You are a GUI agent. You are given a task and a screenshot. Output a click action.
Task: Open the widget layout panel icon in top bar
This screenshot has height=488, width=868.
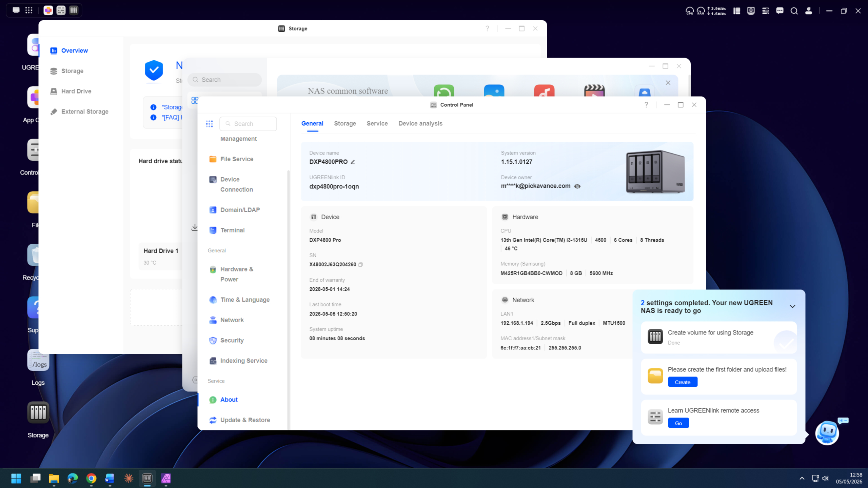coord(737,11)
